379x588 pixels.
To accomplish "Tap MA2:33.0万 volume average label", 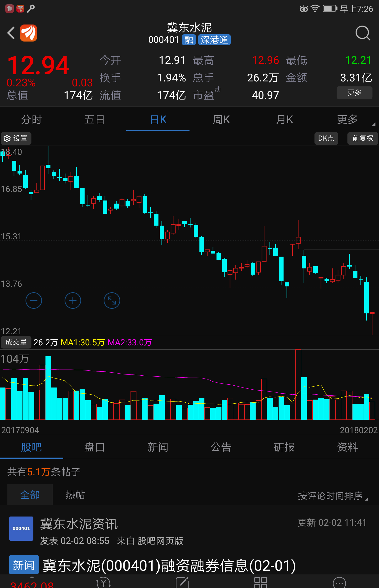I will coord(130,342).
